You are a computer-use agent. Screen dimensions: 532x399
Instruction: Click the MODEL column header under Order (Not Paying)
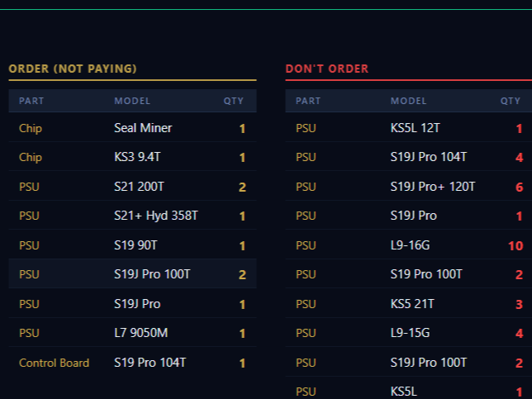click(x=132, y=101)
